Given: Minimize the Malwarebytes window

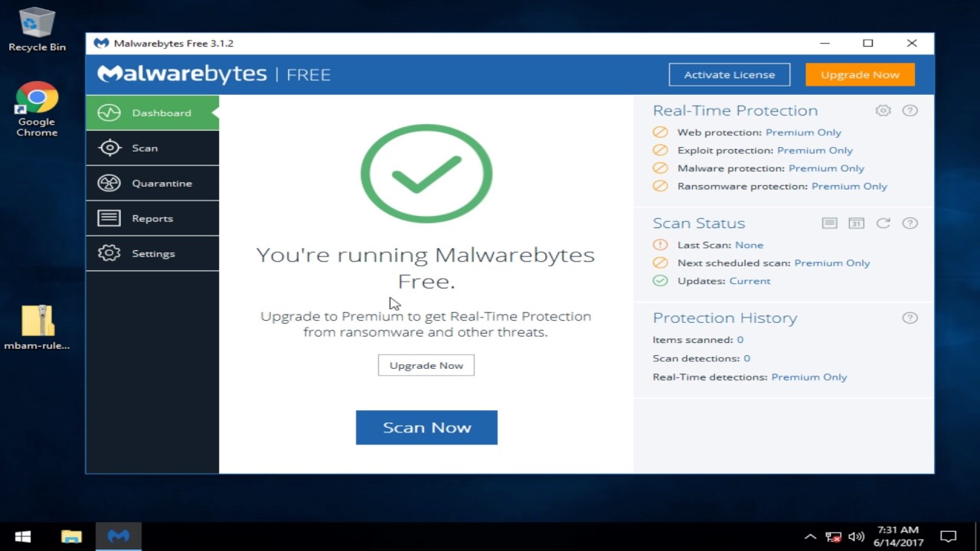Looking at the screenshot, I should coord(825,43).
